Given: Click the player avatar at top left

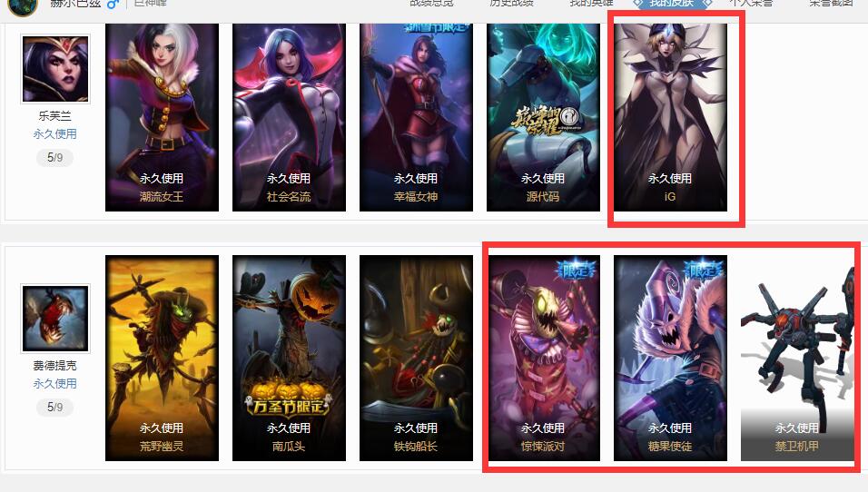Looking at the screenshot, I should point(22,5).
